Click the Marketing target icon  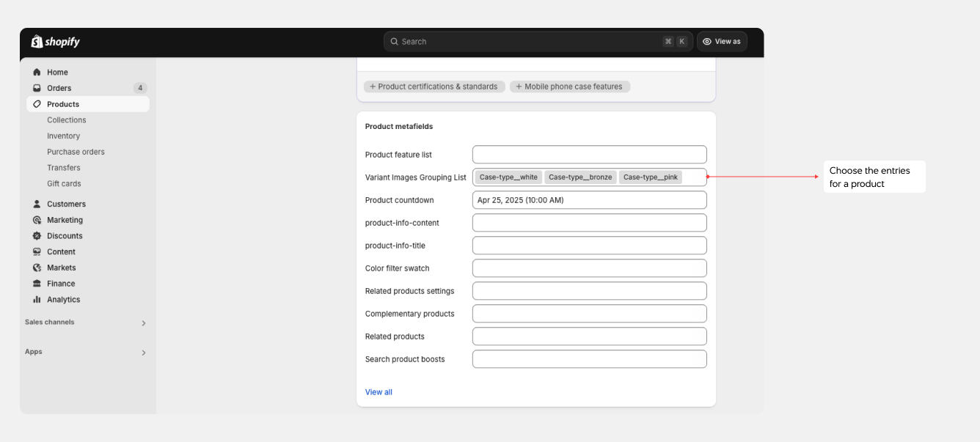[37, 220]
